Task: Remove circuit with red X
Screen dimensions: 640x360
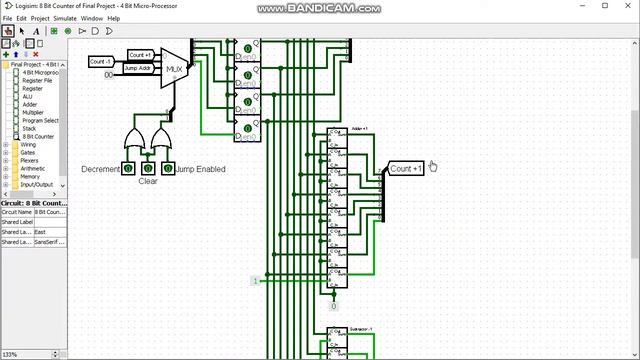Action: [x=36, y=54]
